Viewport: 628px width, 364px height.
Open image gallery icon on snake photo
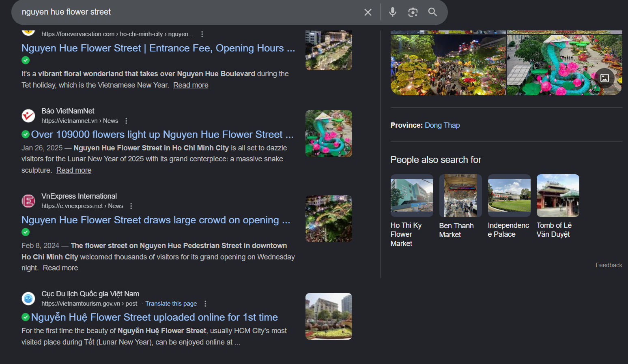pyautogui.click(x=604, y=78)
